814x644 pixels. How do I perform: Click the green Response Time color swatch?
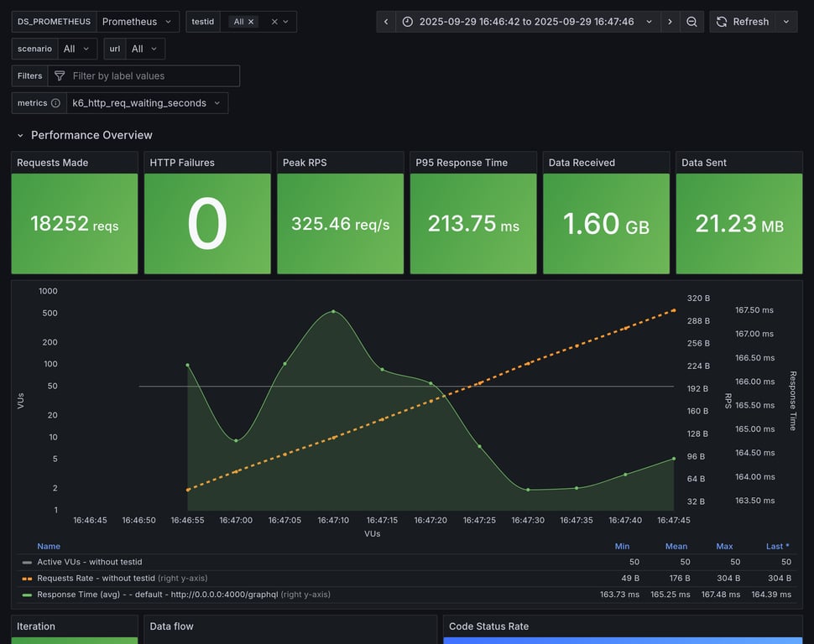(27, 595)
